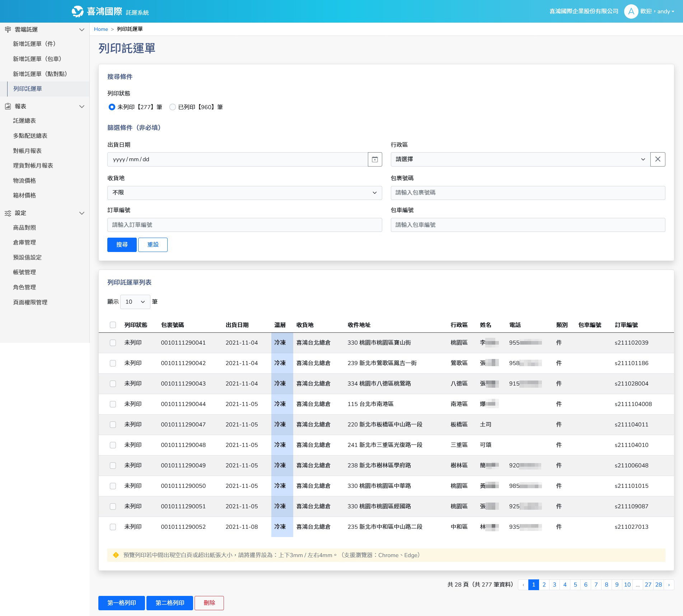Tick the select-all checkbox in table header
683x616 pixels.
[113, 325]
